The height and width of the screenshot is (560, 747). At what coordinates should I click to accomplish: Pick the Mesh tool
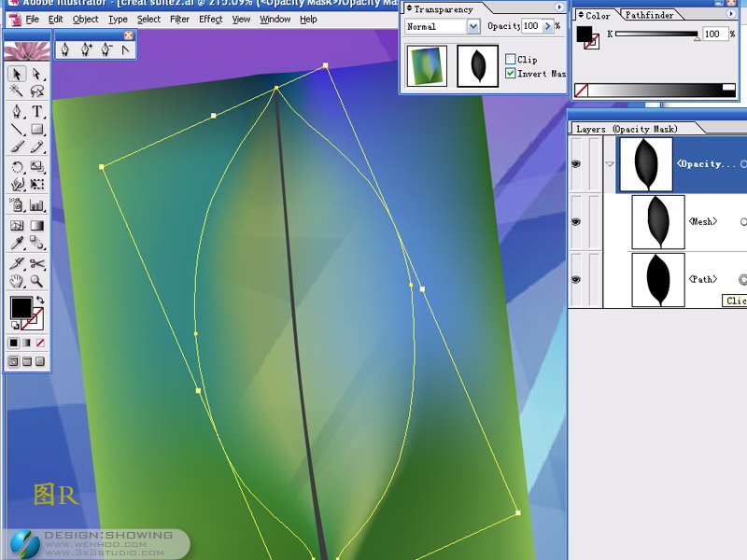(x=17, y=225)
